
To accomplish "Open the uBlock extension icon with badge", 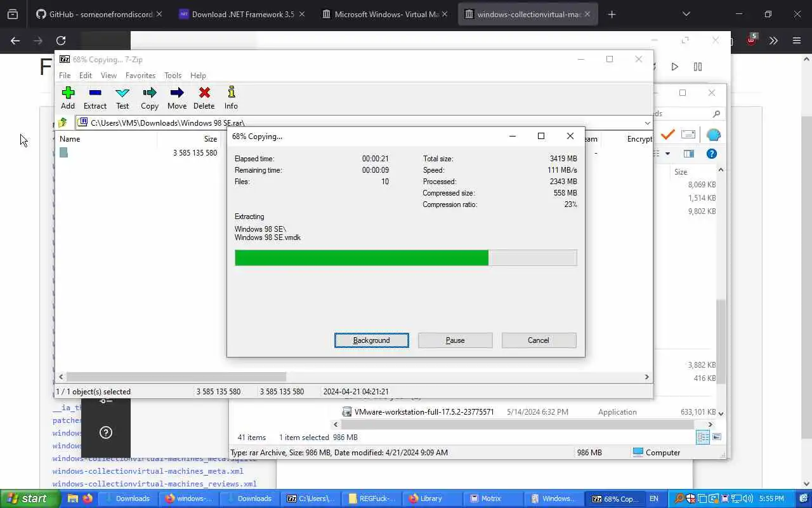I will pyautogui.click(x=751, y=40).
